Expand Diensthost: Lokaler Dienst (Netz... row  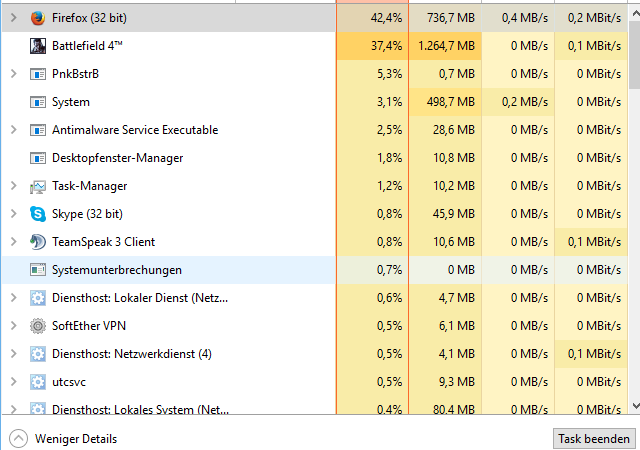13,298
